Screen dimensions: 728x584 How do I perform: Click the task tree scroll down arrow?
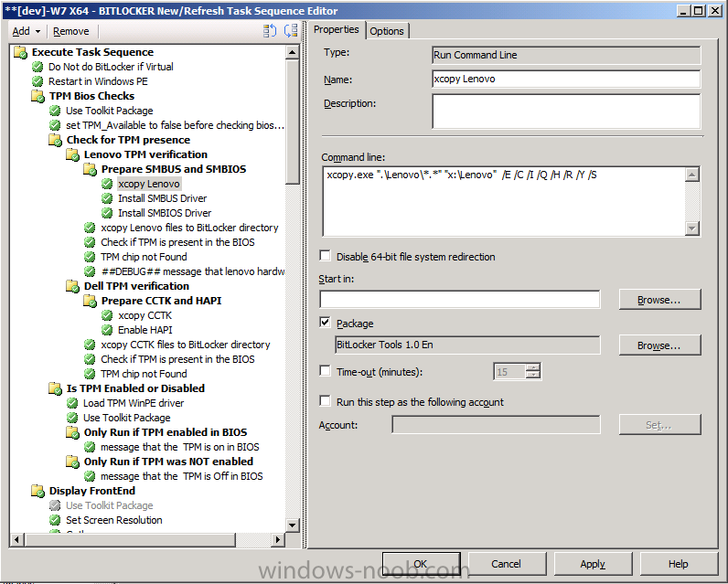(x=292, y=526)
